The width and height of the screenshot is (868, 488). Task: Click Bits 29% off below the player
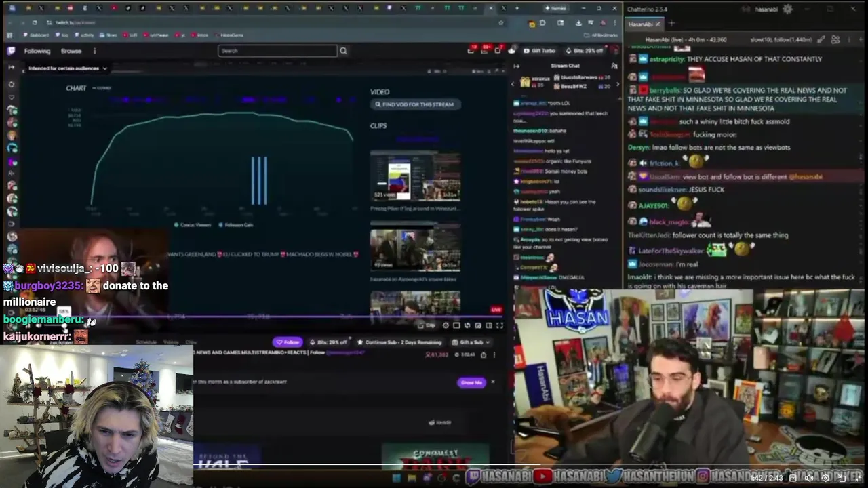[328, 342]
